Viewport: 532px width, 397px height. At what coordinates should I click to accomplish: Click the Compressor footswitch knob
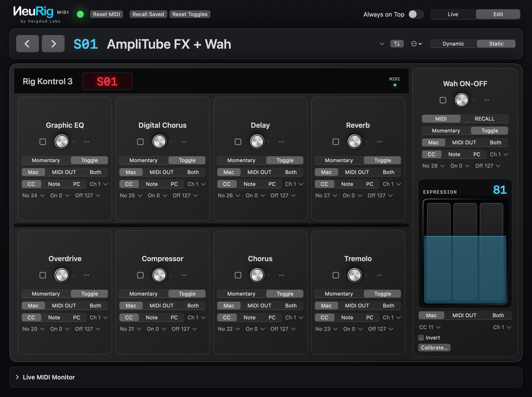159,275
